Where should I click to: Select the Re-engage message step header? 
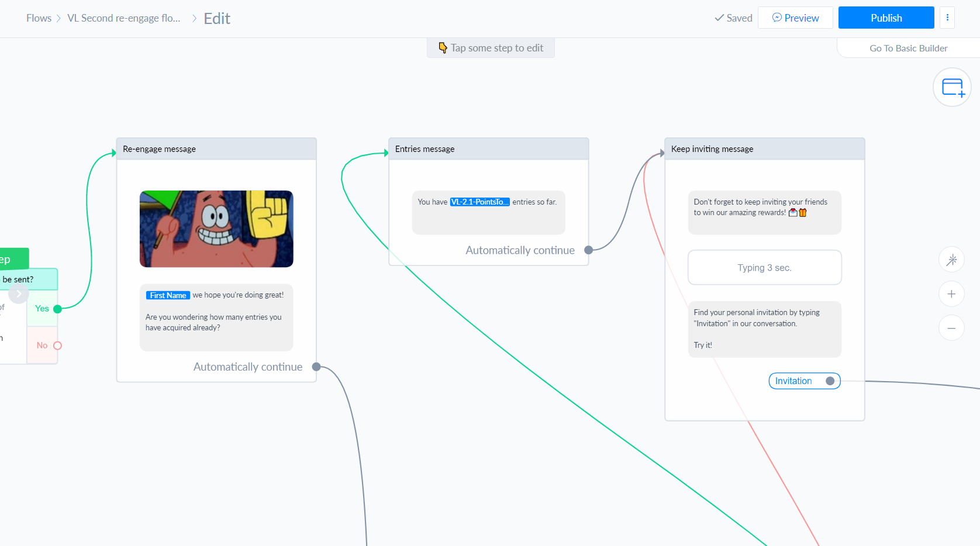click(216, 149)
